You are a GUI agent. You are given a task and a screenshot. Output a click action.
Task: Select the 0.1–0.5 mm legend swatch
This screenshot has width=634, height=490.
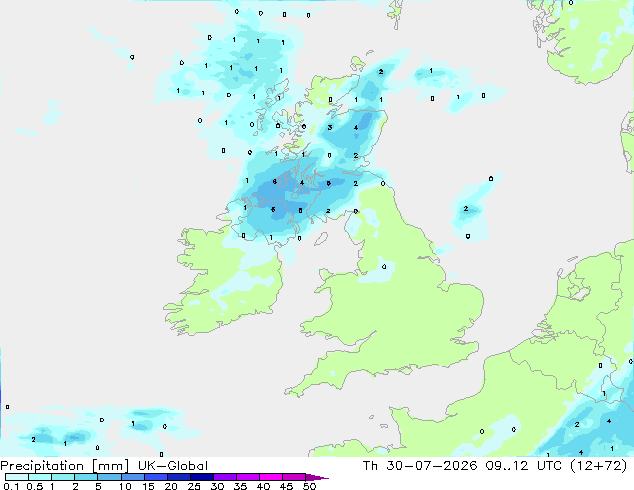[x=17, y=477]
